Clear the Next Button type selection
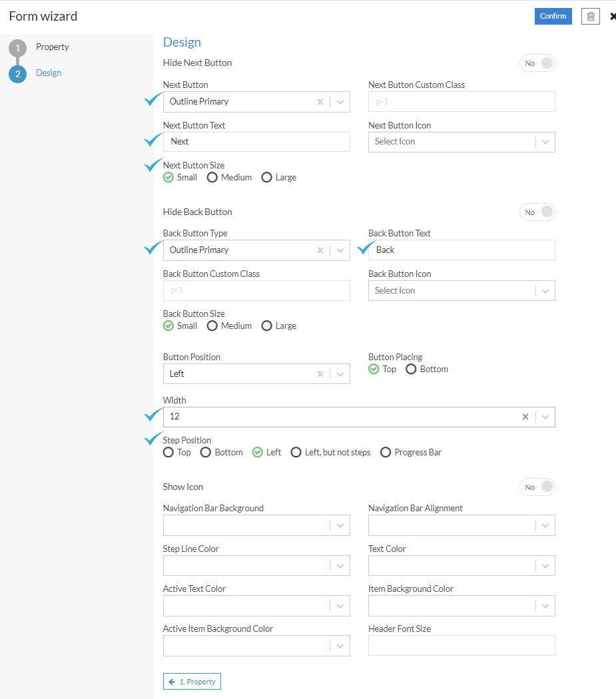This screenshot has width=616, height=699. point(320,102)
